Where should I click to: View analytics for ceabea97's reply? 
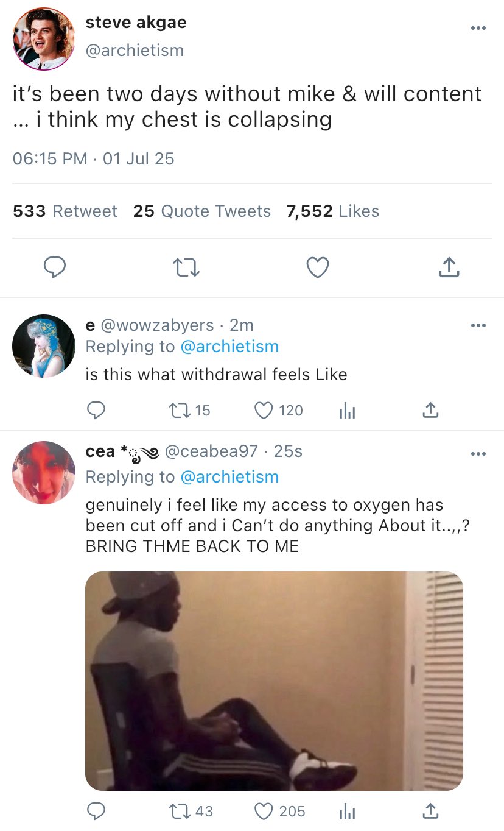click(x=346, y=811)
